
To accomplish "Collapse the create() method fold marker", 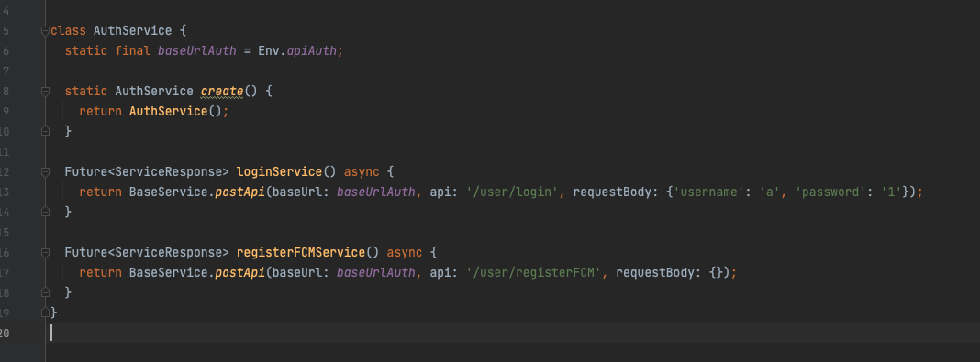I will (45, 91).
